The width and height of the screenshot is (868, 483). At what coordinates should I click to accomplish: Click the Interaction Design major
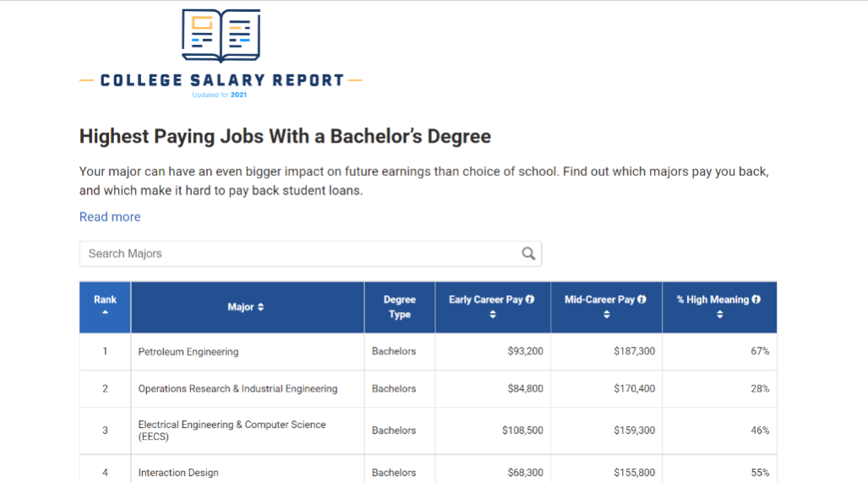click(178, 473)
